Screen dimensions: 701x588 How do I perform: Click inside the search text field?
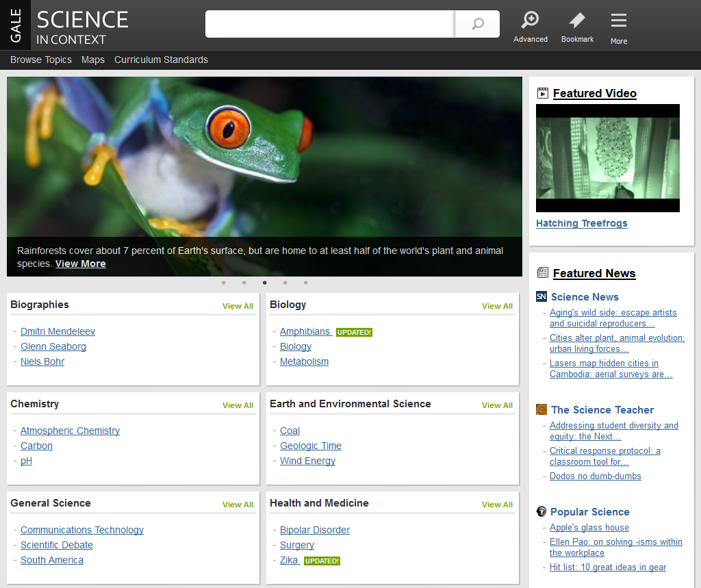[x=330, y=24]
